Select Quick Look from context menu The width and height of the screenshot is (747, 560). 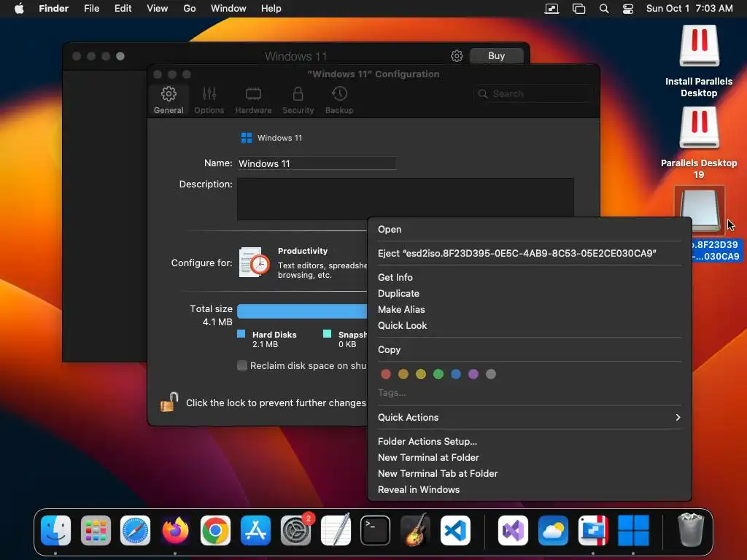(x=530, y=326)
